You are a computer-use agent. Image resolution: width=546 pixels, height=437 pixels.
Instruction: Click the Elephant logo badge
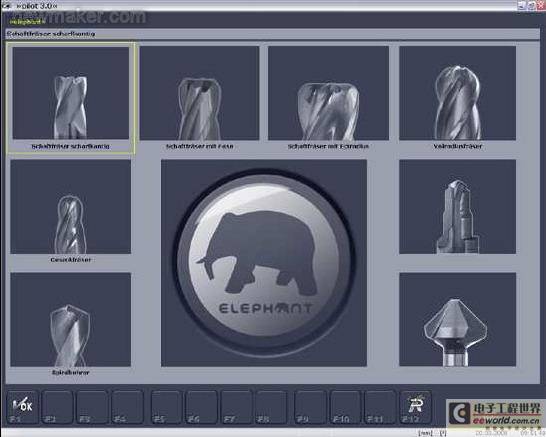[x=264, y=263]
